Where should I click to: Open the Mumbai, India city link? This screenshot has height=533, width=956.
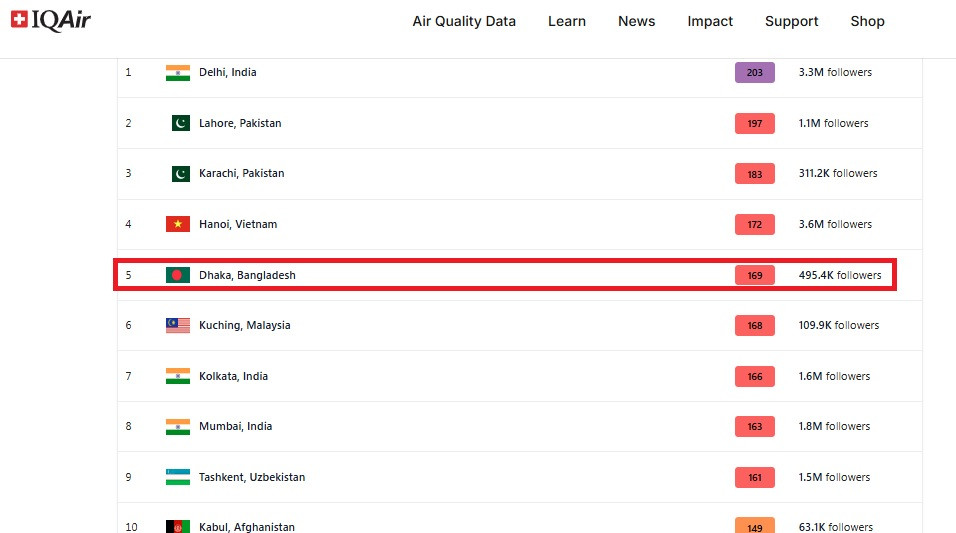click(x=235, y=426)
